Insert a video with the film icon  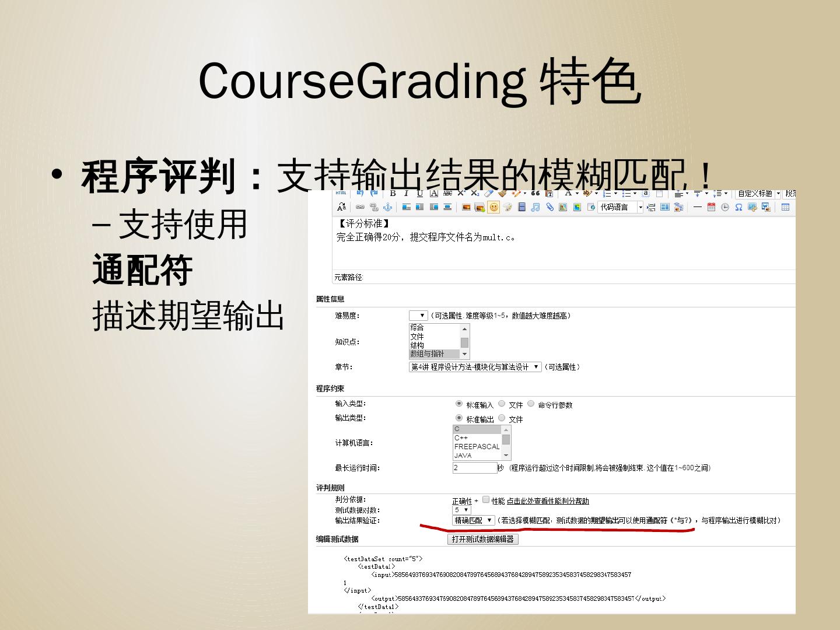[x=521, y=207]
